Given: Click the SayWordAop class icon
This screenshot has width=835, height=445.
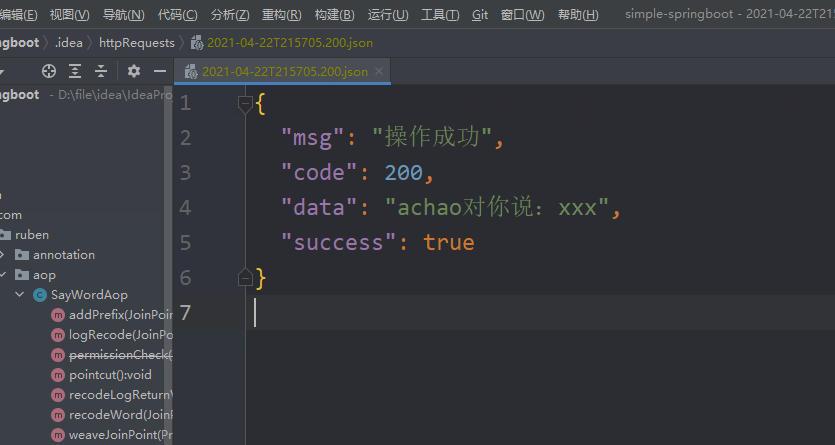Looking at the screenshot, I should 40,295.
